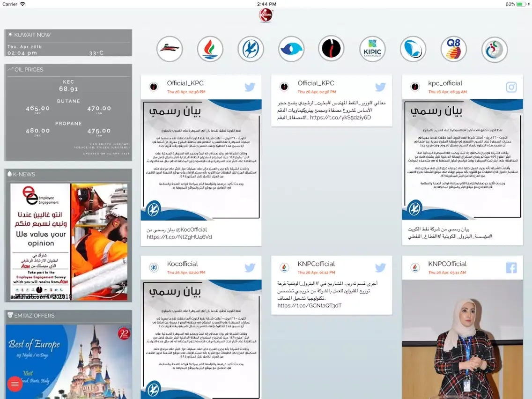Select the K-NEWS panel header

68,174
